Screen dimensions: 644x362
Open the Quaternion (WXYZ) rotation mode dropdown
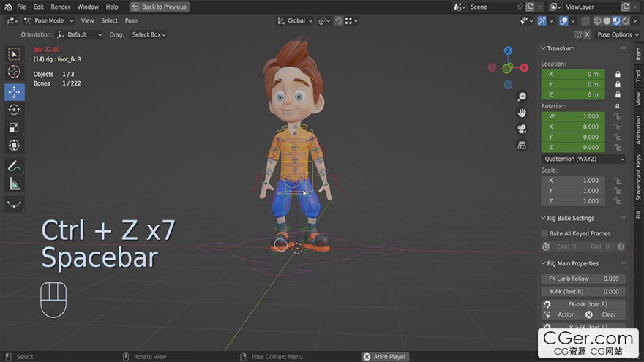[x=583, y=159]
